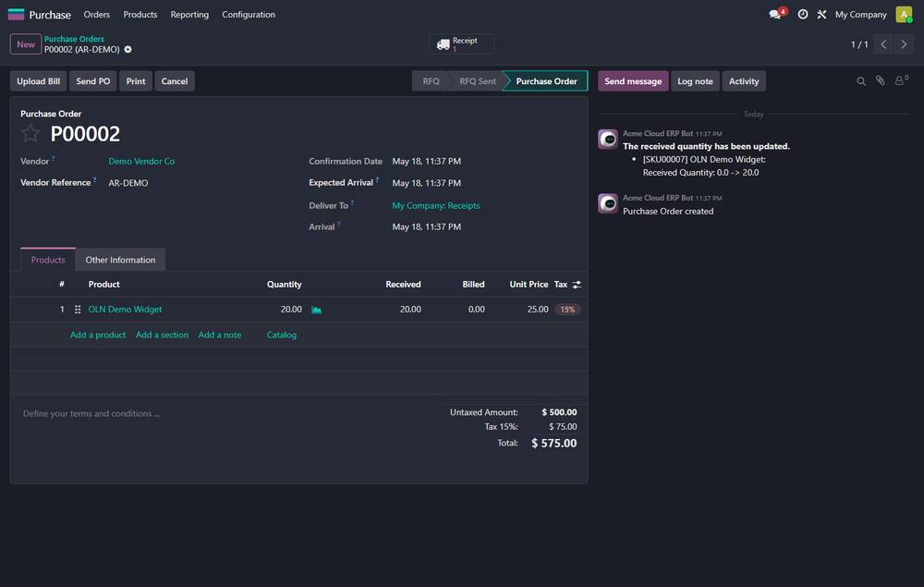
Task: Open the product Catalog
Action: pos(282,335)
